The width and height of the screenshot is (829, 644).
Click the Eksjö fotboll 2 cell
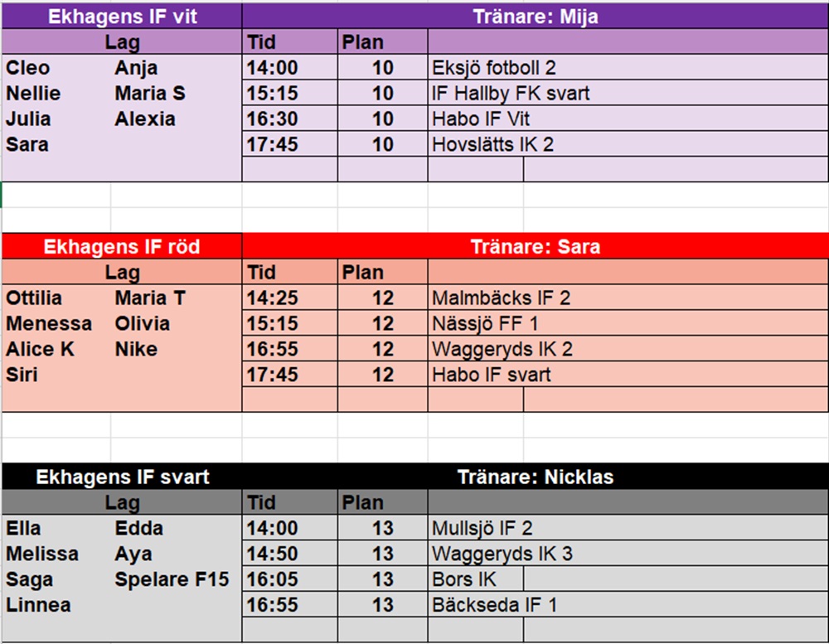coord(628,68)
